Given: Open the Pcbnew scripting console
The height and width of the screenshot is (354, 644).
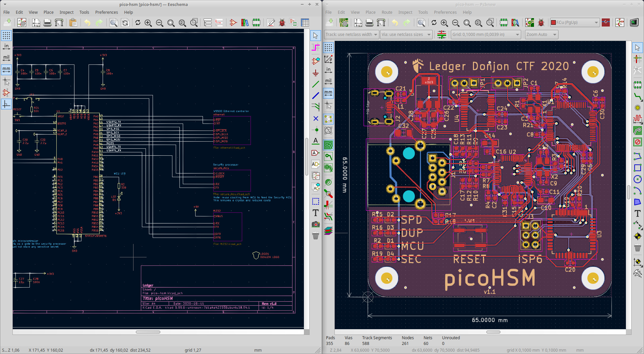Looking at the screenshot, I should coord(634,23).
